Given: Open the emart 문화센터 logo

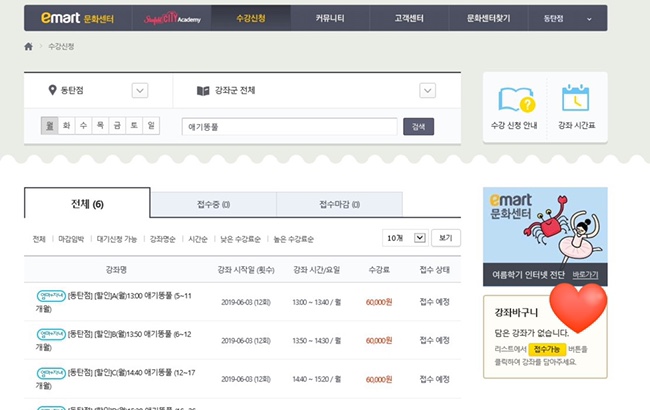Looking at the screenshot, I should click(x=77, y=18).
